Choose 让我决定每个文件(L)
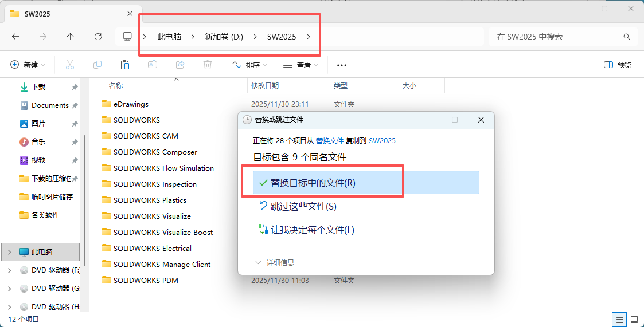The image size is (644, 327). click(x=306, y=229)
